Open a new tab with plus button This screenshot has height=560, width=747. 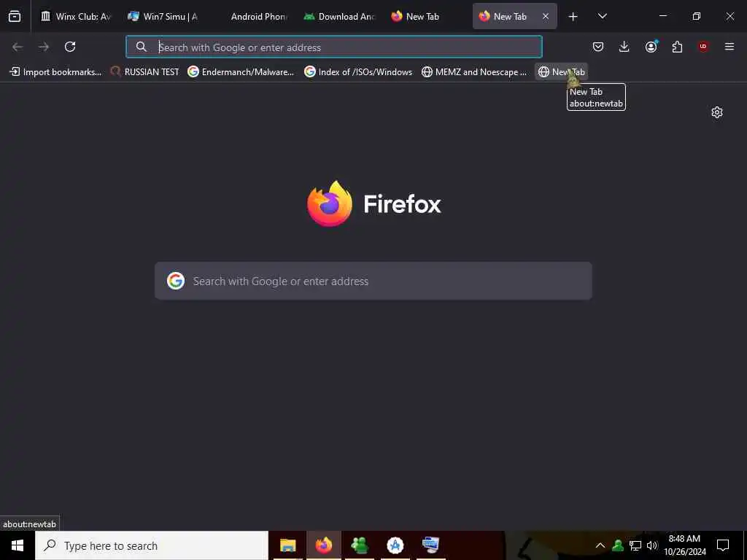pyautogui.click(x=573, y=16)
